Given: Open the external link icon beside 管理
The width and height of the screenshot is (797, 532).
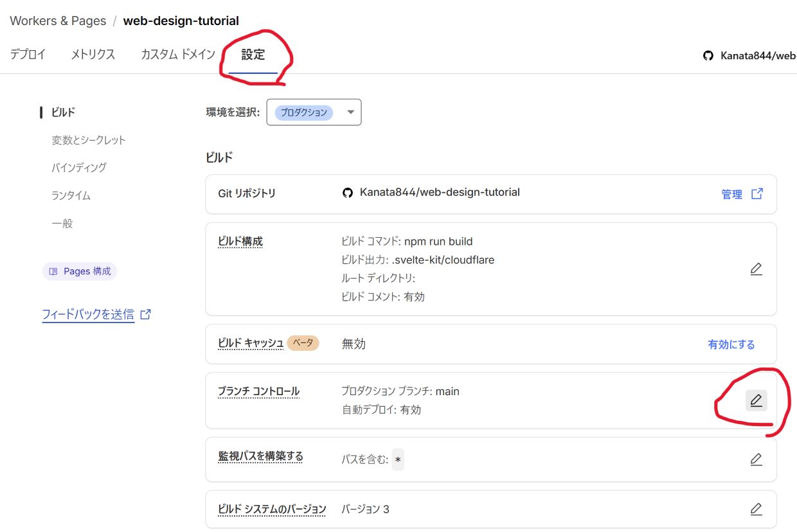Looking at the screenshot, I should coord(757,193).
